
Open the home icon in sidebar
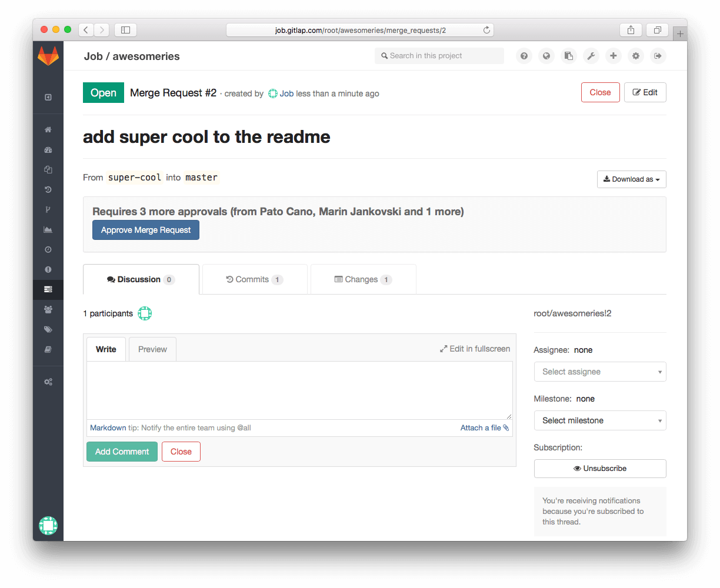click(x=48, y=130)
